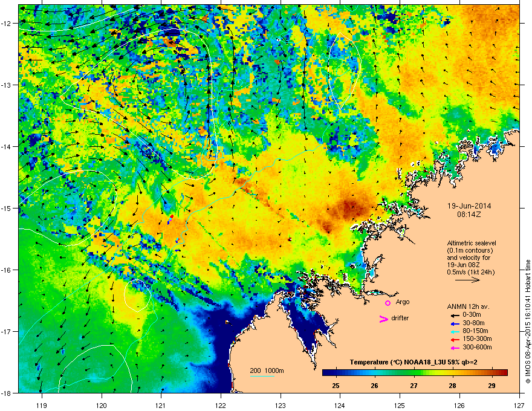The image size is (532, 411).
Task: Click the black 0-30m legend arrow
Action: pyautogui.click(x=455, y=315)
